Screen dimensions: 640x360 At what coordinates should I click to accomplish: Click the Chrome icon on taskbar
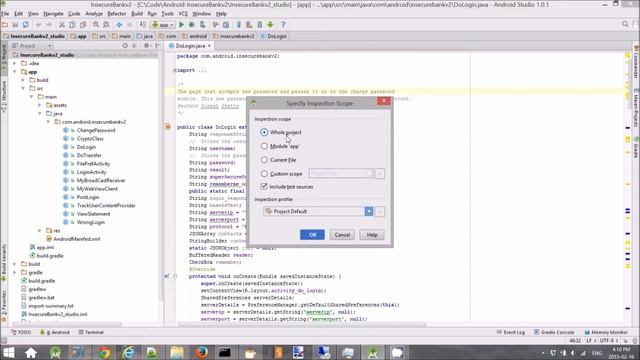pos(104,352)
